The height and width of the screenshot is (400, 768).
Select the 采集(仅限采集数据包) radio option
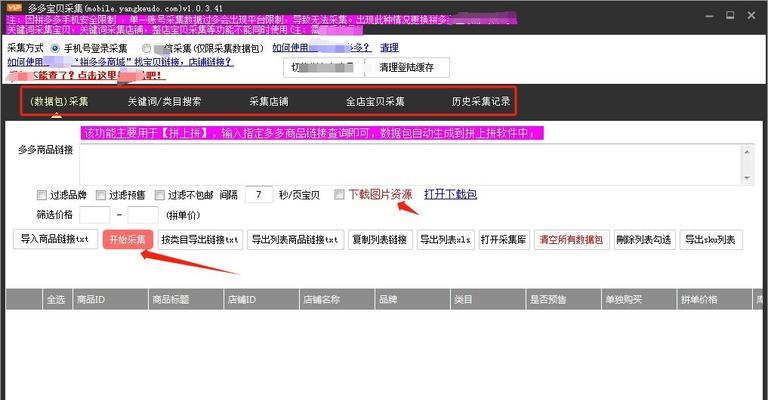[146, 48]
